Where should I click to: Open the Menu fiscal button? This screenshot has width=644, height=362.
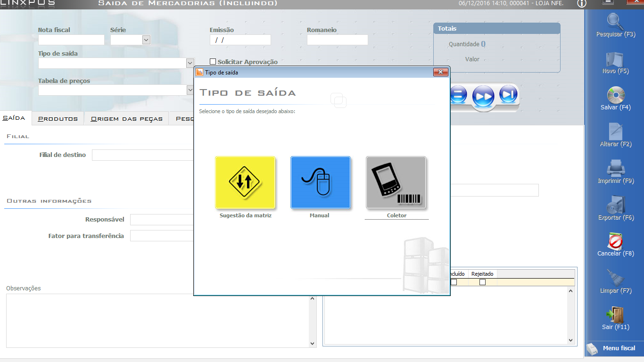coord(614,348)
